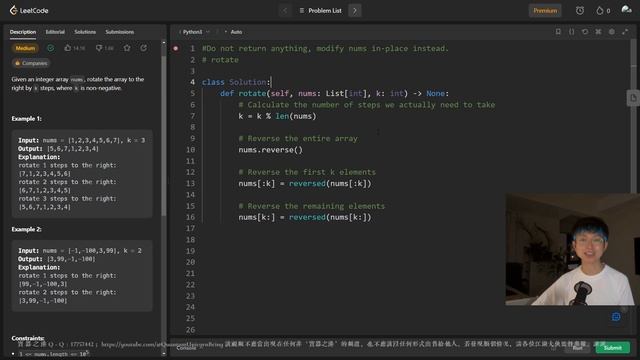Click the 'nums.reverse()' code line
Image resolution: width=640 pixels, height=360 pixels.
coord(271,150)
